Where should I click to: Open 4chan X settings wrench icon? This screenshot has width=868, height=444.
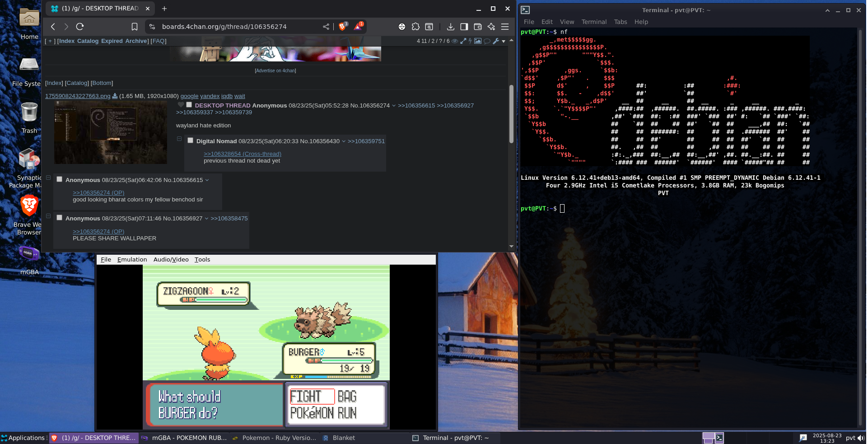496,41
